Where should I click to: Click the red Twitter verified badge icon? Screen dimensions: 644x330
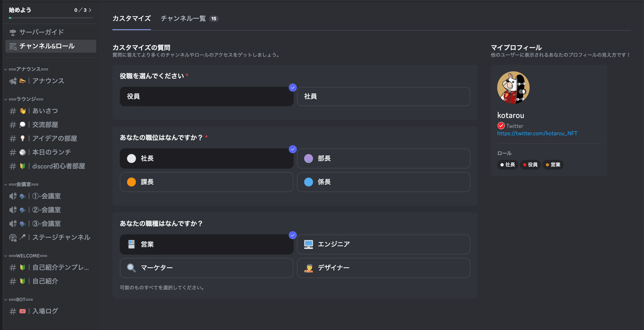501,126
